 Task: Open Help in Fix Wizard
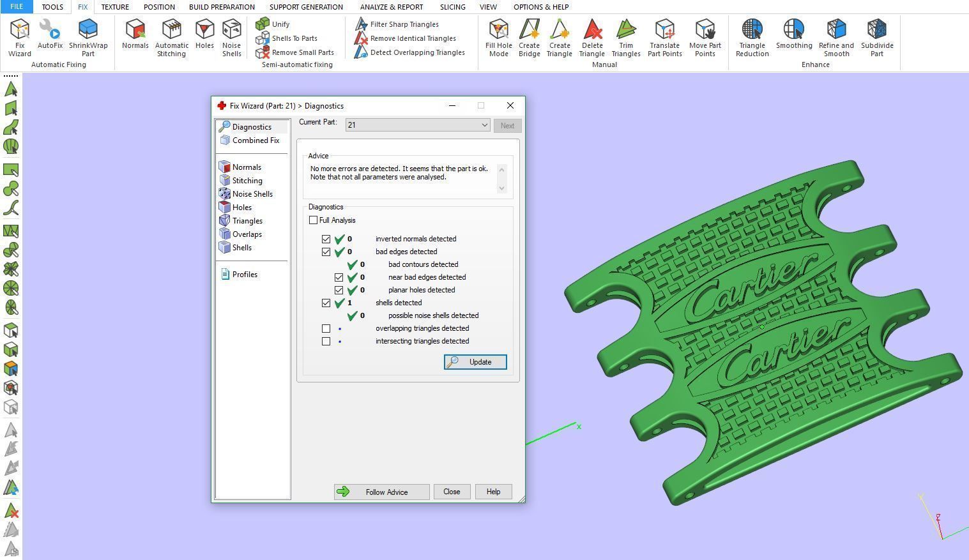[493, 492]
